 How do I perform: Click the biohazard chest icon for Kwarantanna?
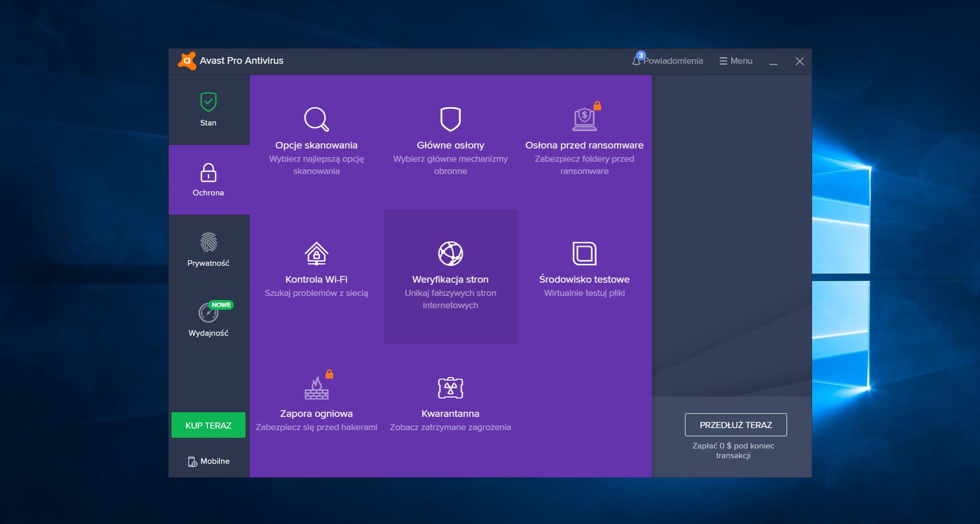pyautogui.click(x=451, y=388)
